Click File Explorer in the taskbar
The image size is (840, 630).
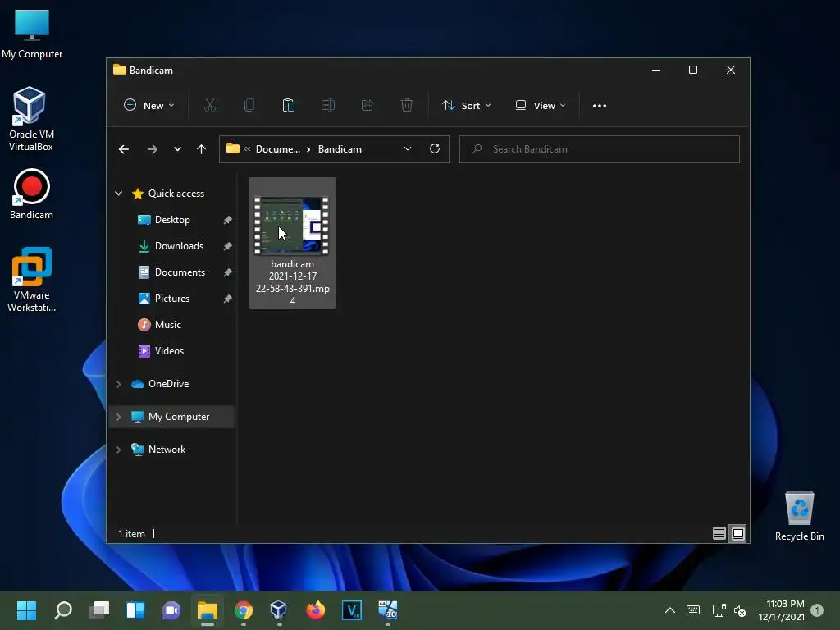(208, 610)
